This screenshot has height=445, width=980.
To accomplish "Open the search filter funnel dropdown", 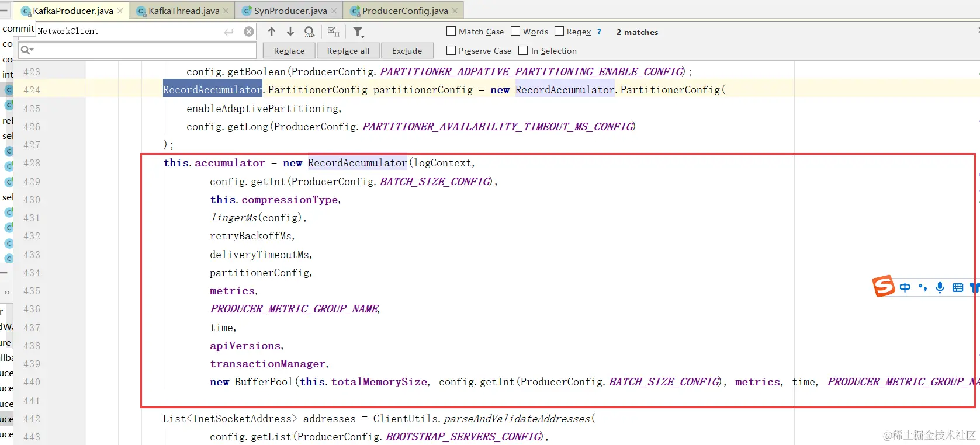I will [359, 32].
